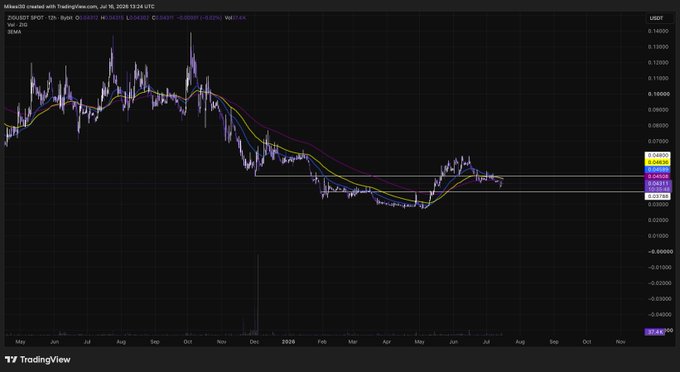Click the 0.12000 price axis value
This screenshot has height=372, width=680.
click(x=657, y=62)
